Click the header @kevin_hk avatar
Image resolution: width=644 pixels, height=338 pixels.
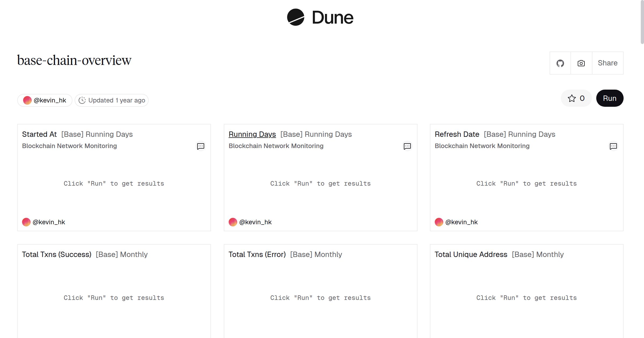(x=27, y=100)
